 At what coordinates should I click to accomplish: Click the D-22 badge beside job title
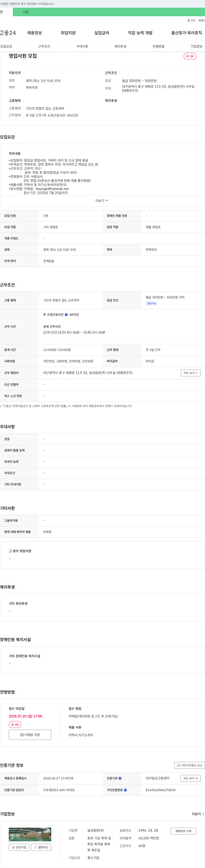click(190, 56)
